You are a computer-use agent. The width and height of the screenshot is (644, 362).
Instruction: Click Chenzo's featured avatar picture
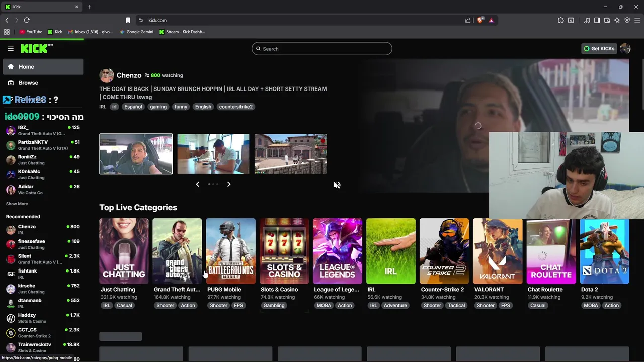(107, 75)
